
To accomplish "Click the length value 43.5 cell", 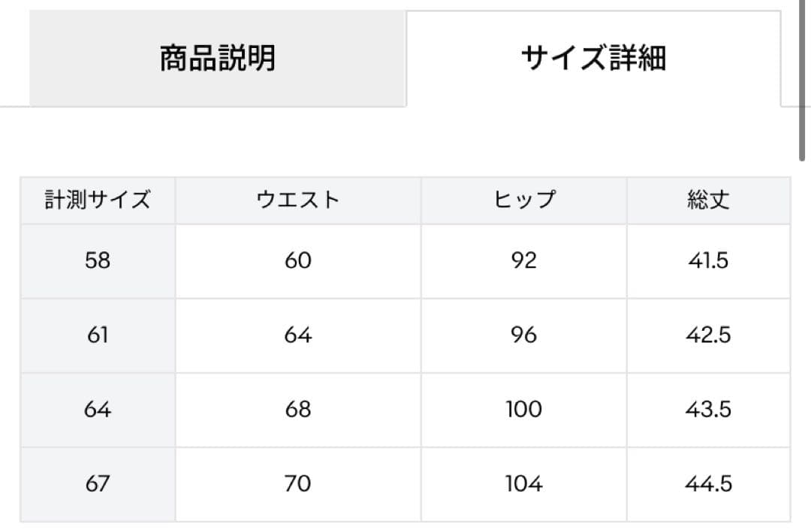I will pyautogui.click(x=709, y=410).
